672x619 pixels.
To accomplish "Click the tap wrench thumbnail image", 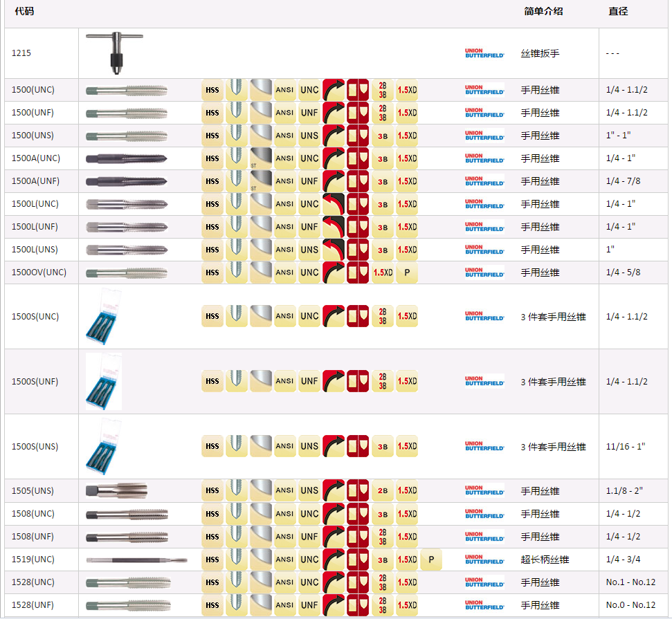I will [114, 53].
